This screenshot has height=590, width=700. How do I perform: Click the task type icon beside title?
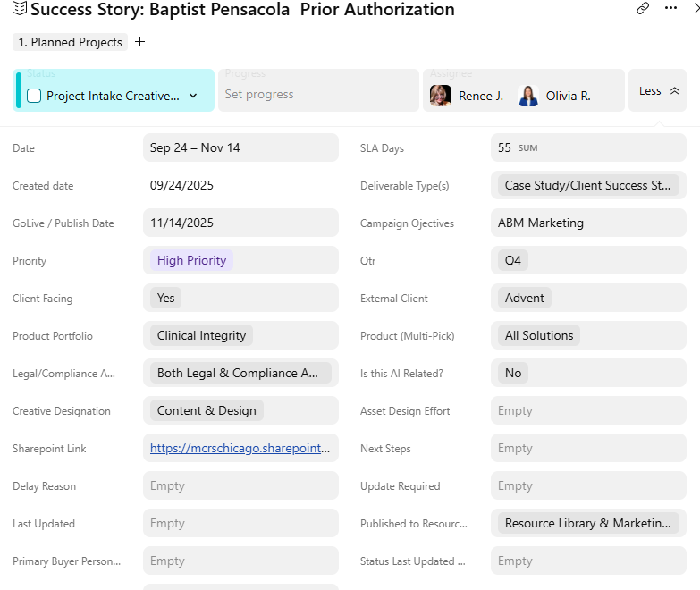tap(19, 8)
